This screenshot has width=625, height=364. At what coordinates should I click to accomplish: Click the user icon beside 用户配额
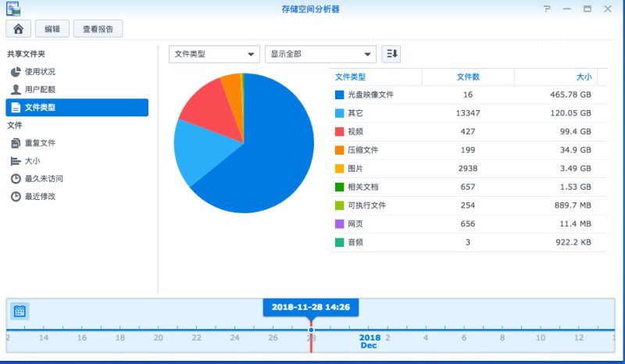tap(16, 89)
